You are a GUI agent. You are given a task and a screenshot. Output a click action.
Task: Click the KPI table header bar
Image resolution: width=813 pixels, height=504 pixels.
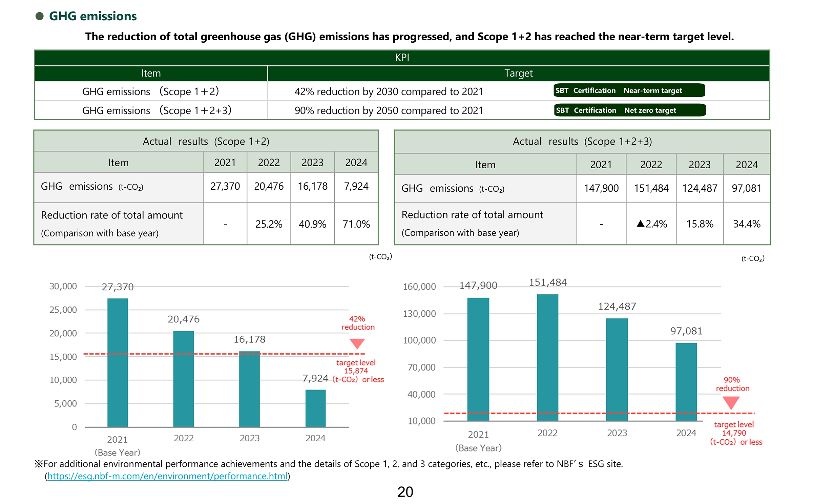coord(402,58)
